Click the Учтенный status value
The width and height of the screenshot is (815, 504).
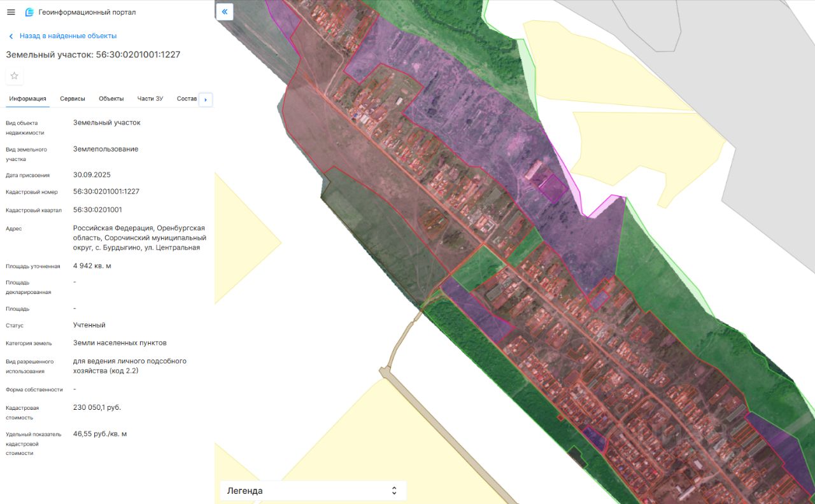pyautogui.click(x=89, y=325)
